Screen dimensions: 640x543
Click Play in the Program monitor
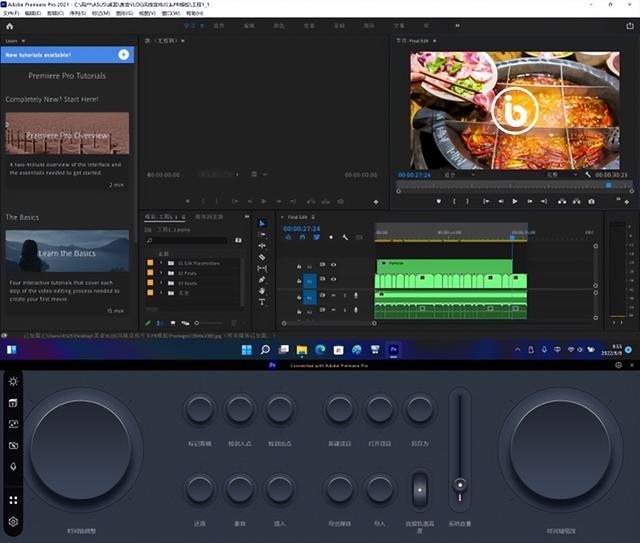tap(515, 201)
